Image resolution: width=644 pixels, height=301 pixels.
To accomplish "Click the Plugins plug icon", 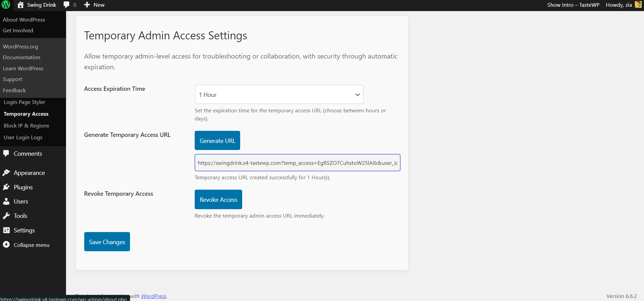I will [x=6, y=187].
